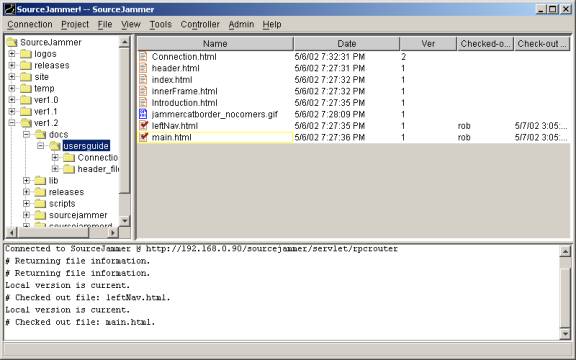
Task: Click the usersguide folder icon
Action: [55, 146]
